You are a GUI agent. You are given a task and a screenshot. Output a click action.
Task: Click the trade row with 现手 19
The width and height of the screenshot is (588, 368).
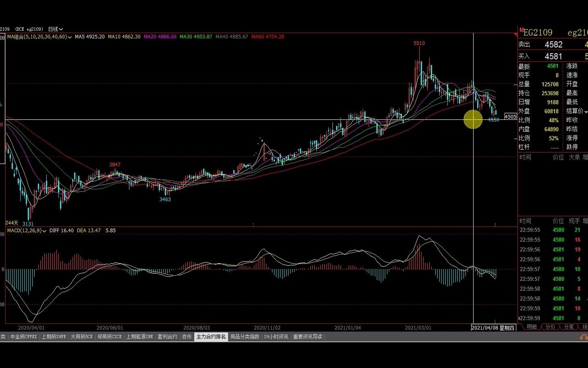pyautogui.click(x=553, y=249)
